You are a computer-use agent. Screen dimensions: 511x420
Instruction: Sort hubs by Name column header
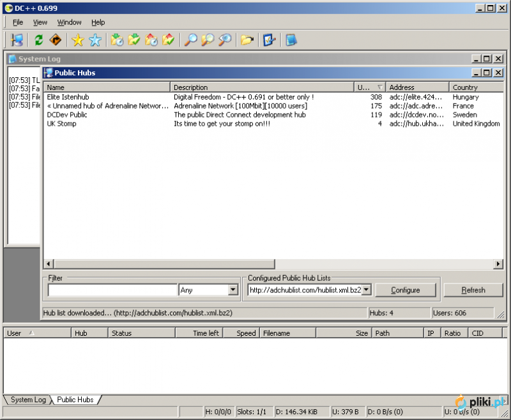point(107,87)
